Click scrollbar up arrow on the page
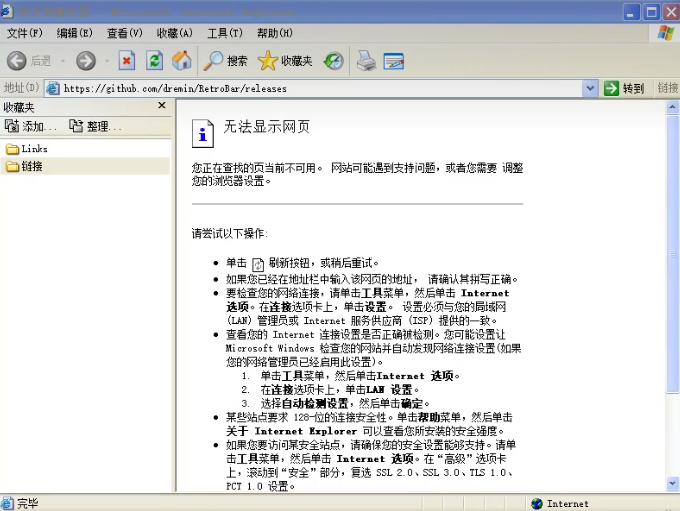 tap(673, 107)
